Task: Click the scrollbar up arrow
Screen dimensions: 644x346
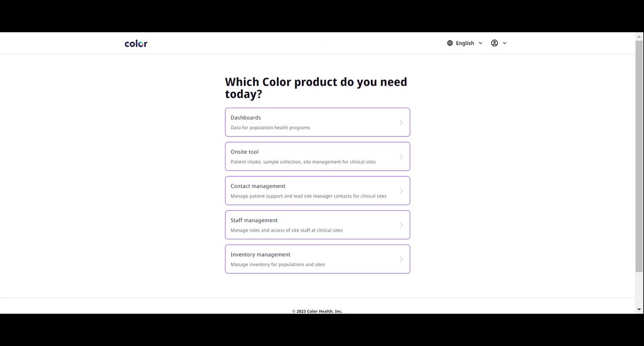Action: 639,37
